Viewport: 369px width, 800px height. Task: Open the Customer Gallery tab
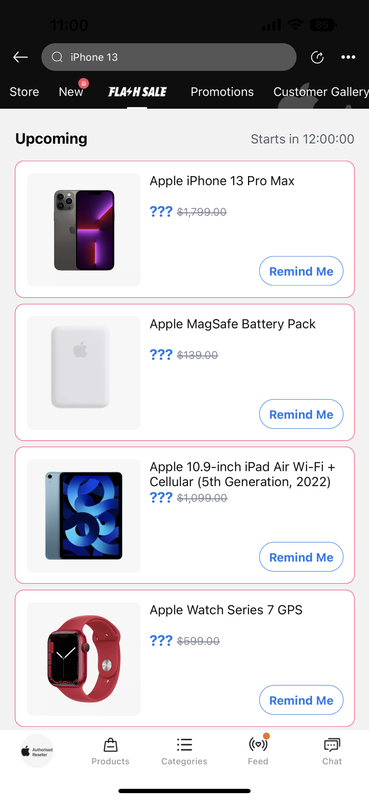321,92
